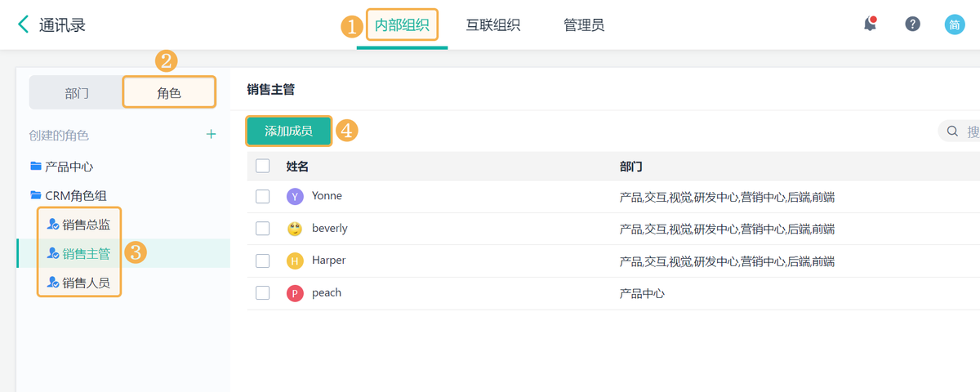Check the box for Harper
This screenshot has width=980, height=392.
click(x=263, y=261)
